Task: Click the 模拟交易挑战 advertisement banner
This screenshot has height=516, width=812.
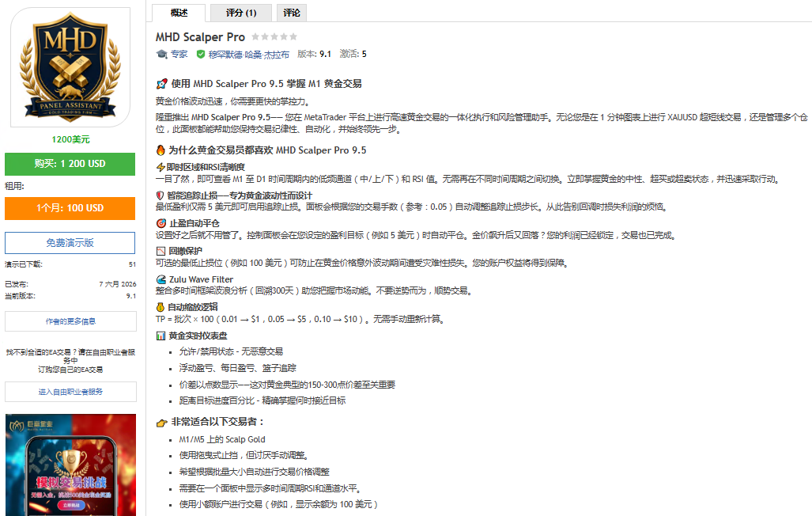Action: [70, 465]
